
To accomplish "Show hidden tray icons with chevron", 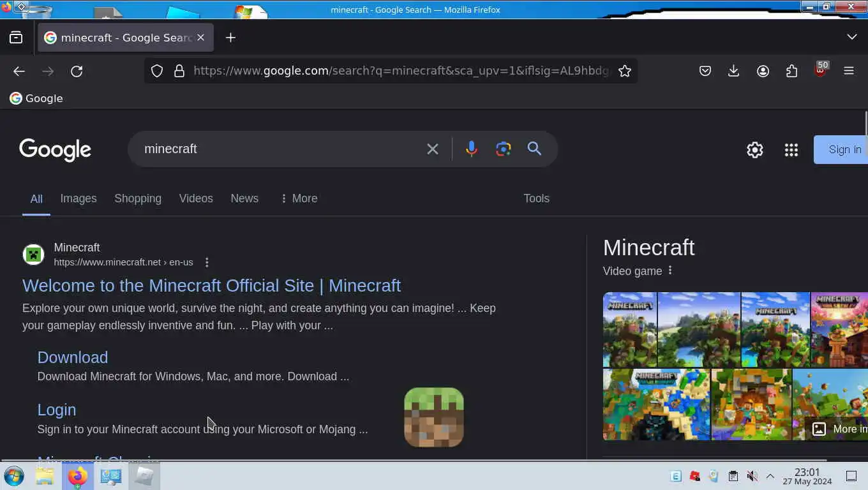I will 770,476.
